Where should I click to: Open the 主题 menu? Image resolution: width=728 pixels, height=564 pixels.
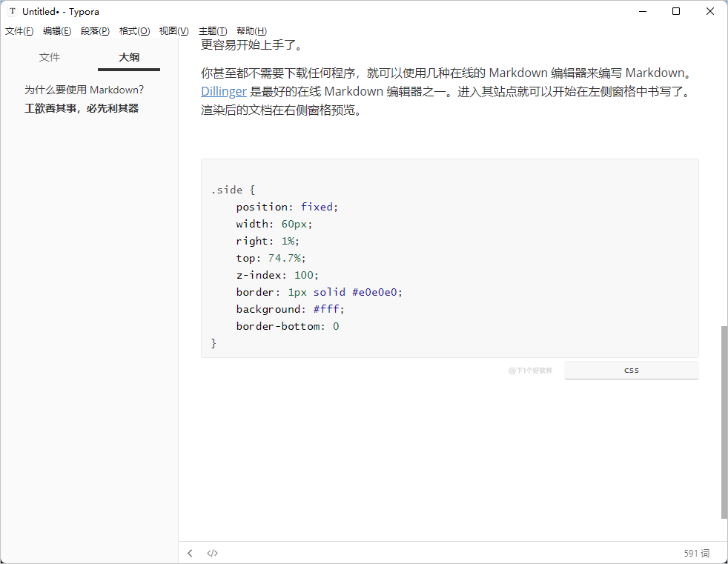point(213,31)
